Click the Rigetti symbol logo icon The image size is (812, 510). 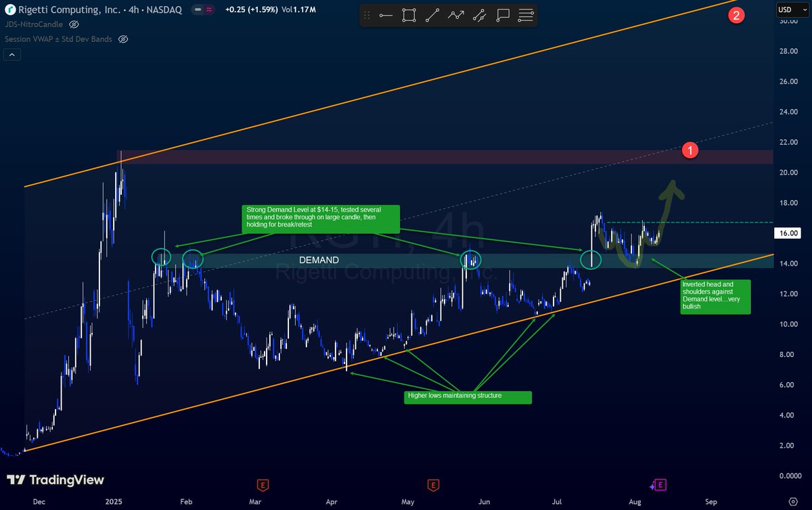(10, 10)
